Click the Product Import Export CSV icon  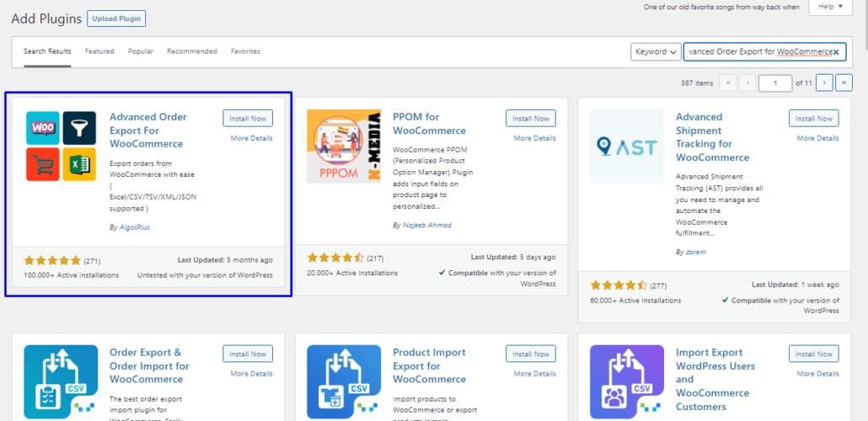pos(344,382)
